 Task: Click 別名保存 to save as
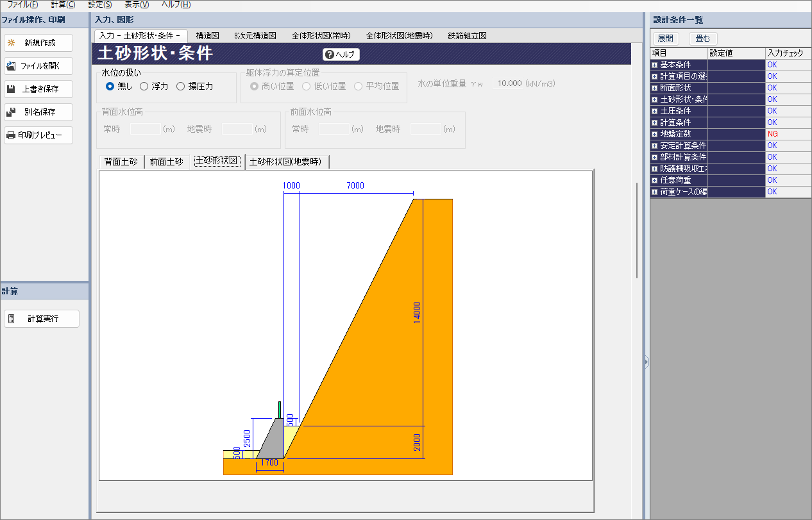point(38,112)
